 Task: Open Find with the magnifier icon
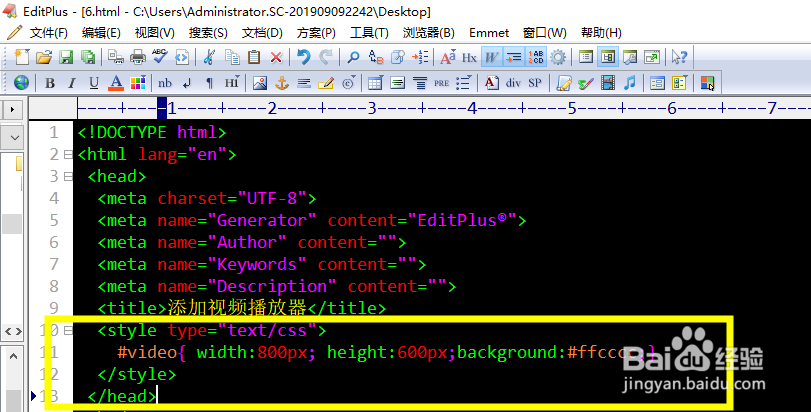[x=353, y=56]
